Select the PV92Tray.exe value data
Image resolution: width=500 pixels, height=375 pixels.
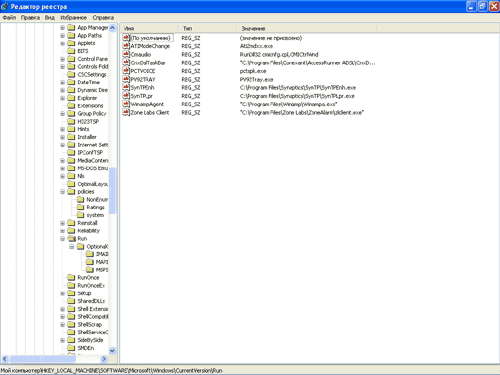pyautogui.click(x=256, y=79)
